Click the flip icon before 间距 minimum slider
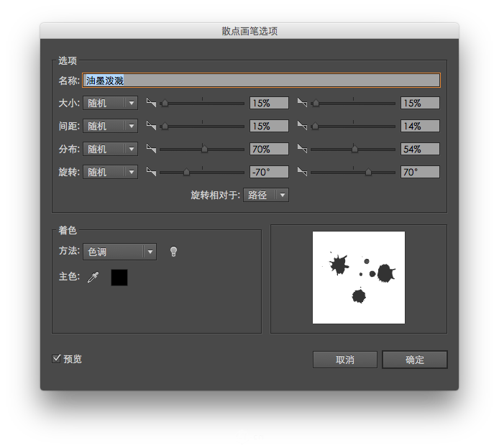The image size is (499, 448). tap(151, 125)
